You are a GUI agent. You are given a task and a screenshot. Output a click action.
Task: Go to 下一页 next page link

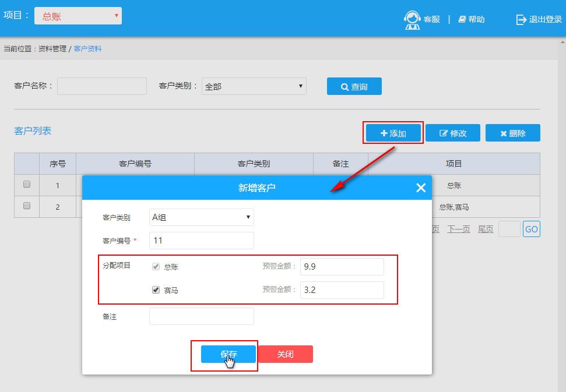458,229
